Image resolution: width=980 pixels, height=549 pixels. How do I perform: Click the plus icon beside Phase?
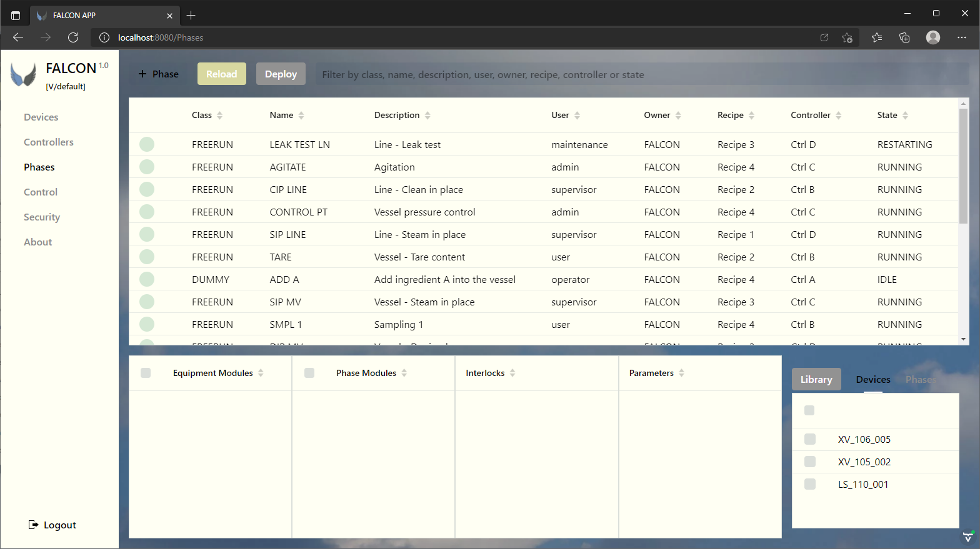[x=142, y=74]
